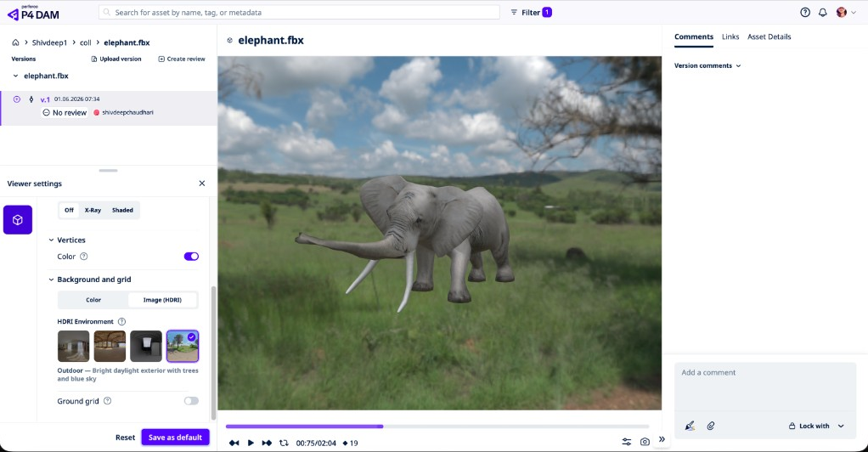Switch to the Links tab
This screenshot has height=452, width=868.
coord(730,37)
